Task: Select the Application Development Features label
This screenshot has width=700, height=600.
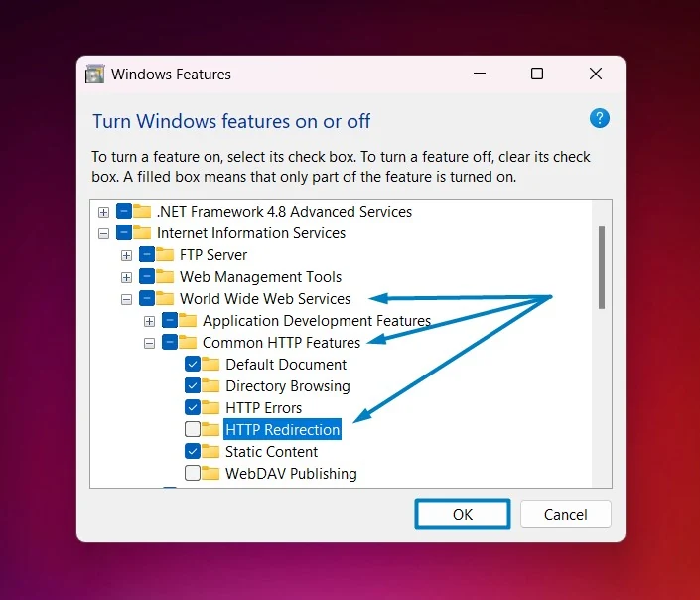Action: click(317, 320)
